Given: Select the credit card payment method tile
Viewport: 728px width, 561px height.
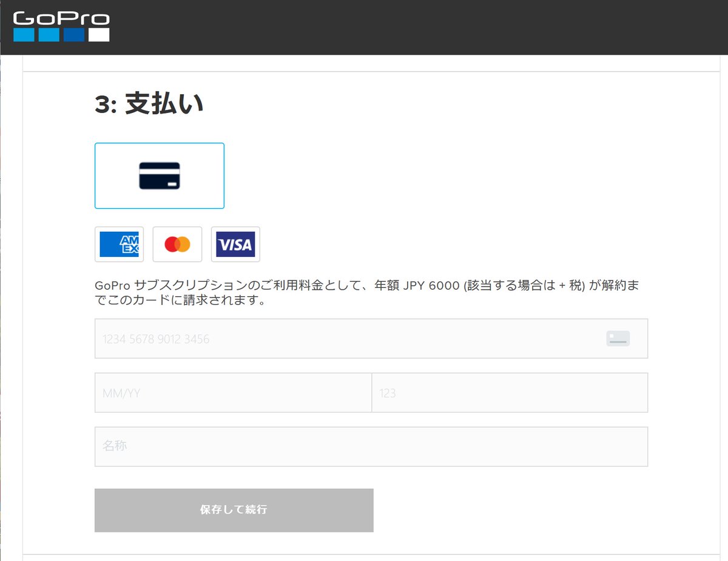Looking at the screenshot, I should pos(160,175).
